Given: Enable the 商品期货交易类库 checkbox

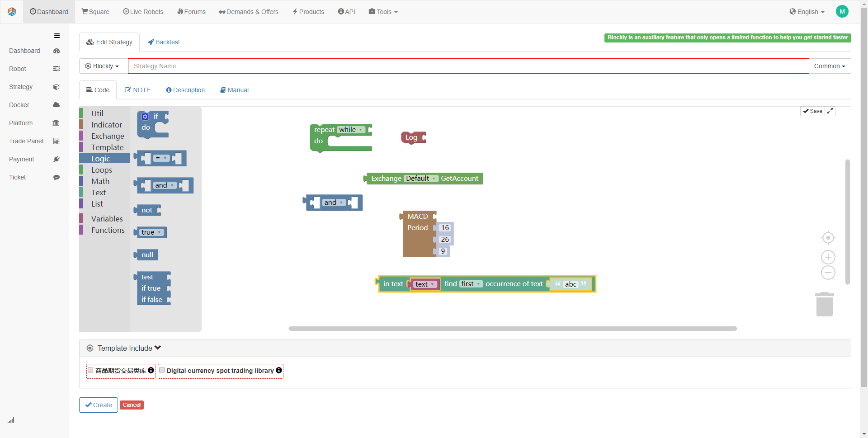Looking at the screenshot, I should pos(90,370).
